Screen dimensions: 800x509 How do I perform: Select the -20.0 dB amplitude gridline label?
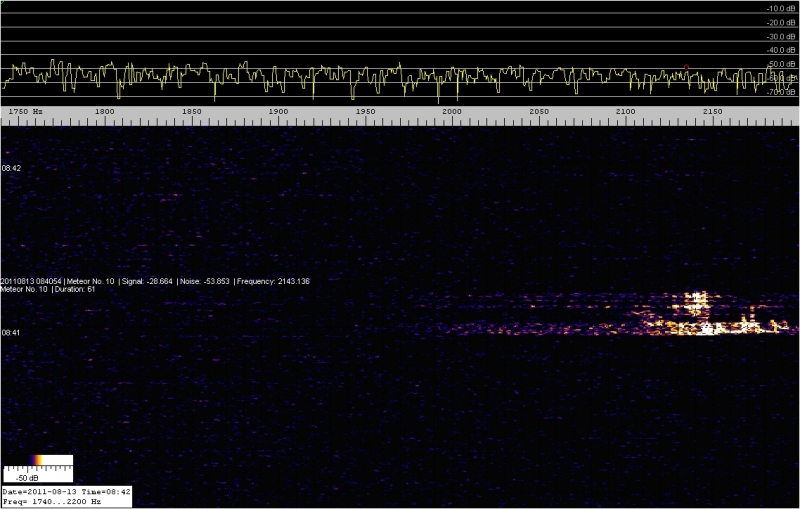click(x=780, y=22)
